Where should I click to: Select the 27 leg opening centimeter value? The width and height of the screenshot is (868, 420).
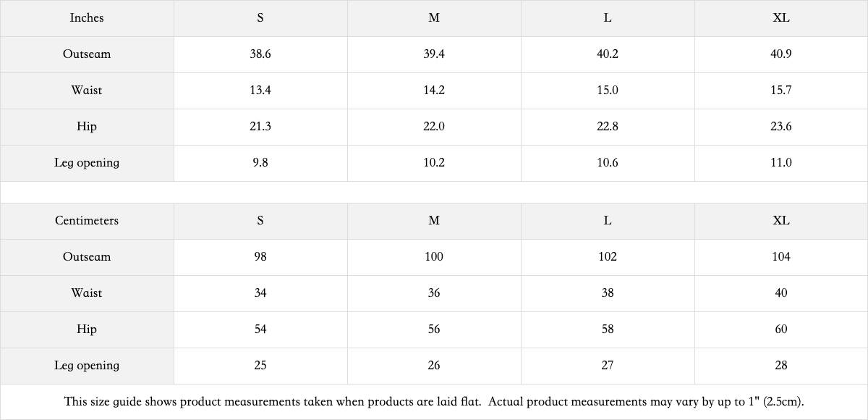tap(608, 366)
